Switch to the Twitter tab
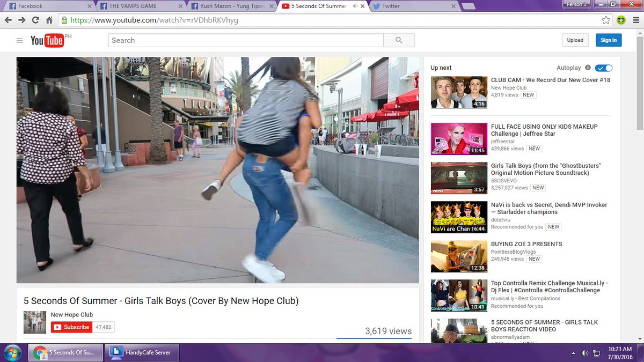The image size is (644, 362). (414, 6)
